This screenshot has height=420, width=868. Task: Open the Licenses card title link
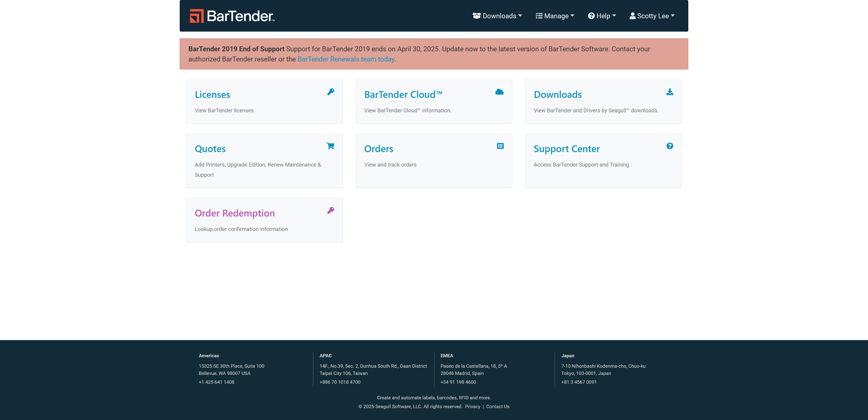212,95
